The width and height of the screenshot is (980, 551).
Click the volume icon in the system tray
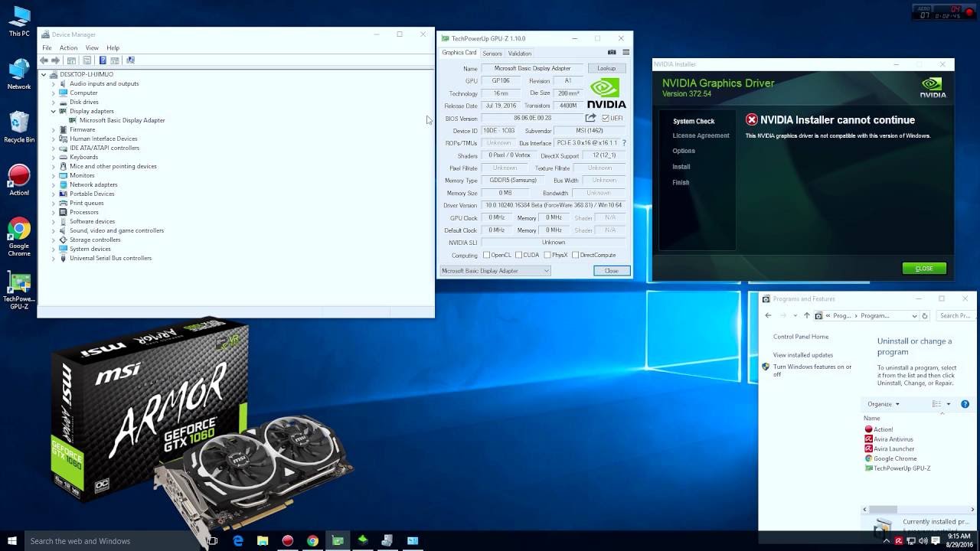[923, 541]
